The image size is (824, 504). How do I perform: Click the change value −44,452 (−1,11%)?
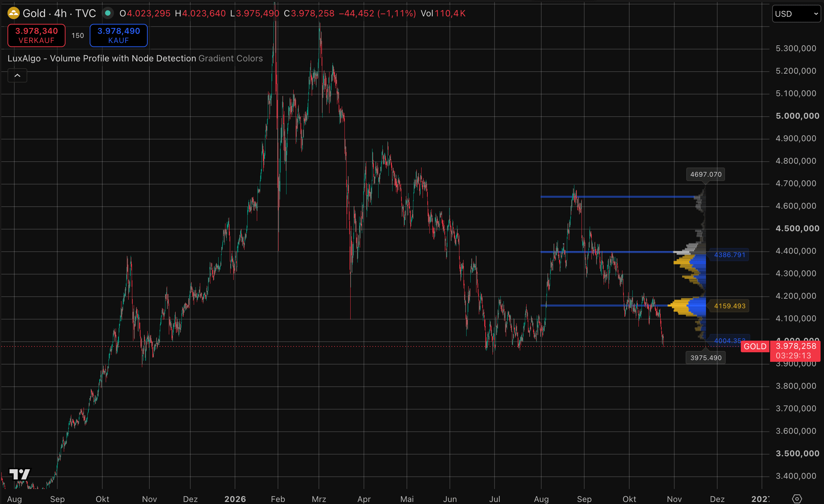[x=377, y=13]
